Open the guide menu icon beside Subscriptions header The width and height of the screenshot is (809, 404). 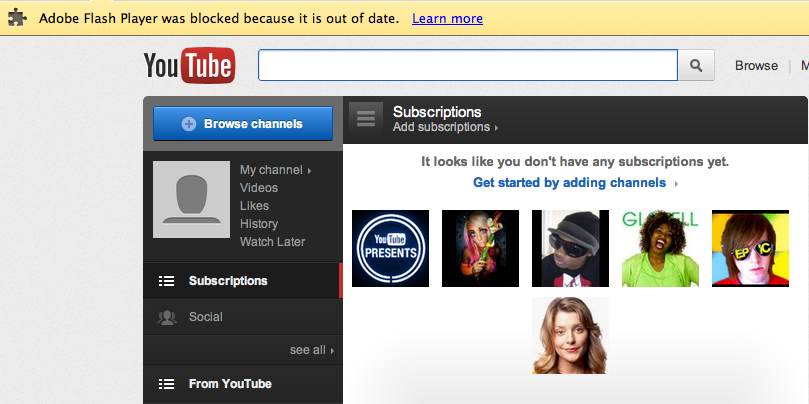[x=366, y=119]
